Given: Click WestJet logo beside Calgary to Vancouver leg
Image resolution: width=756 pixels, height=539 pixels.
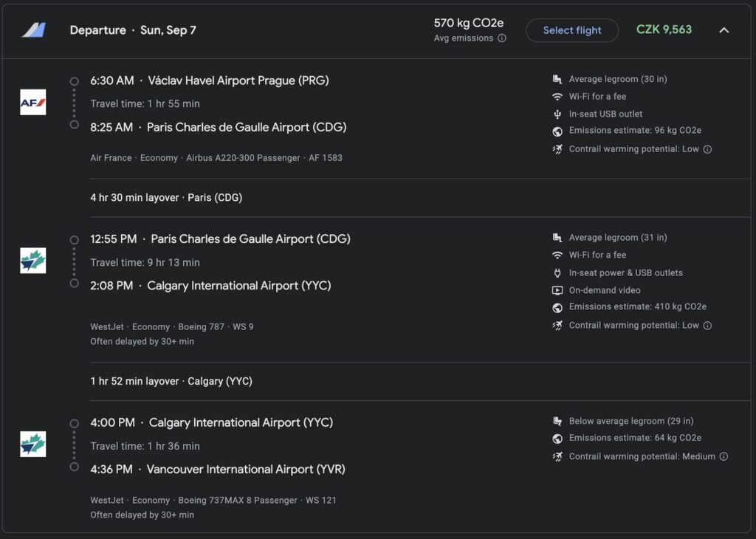Looking at the screenshot, I should (33, 444).
